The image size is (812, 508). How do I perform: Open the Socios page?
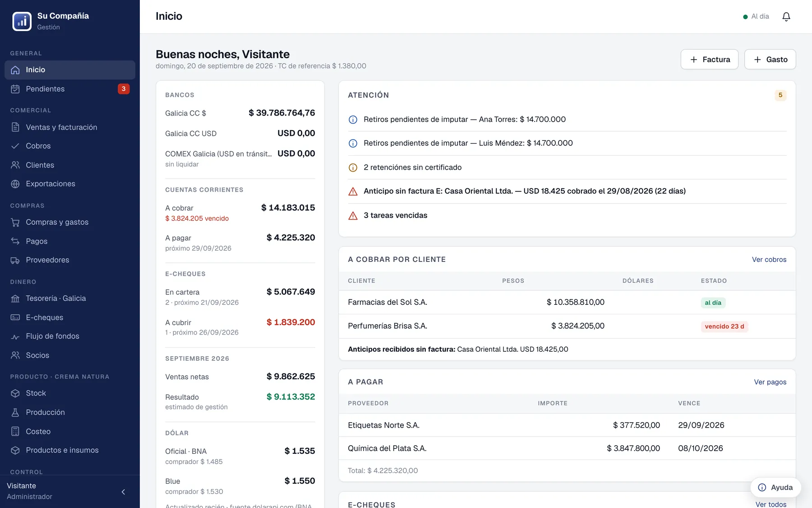[x=70, y=355]
